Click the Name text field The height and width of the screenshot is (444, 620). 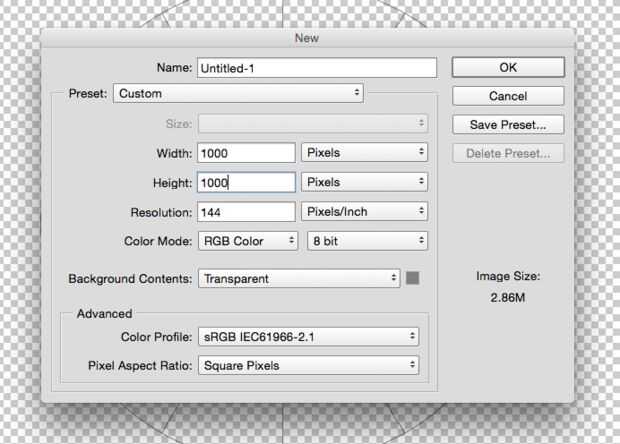click(317, 67)
